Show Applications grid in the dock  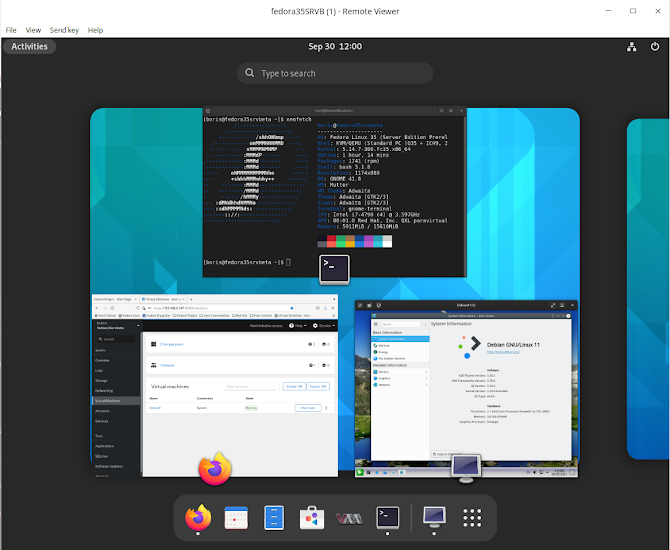point(472,518)
